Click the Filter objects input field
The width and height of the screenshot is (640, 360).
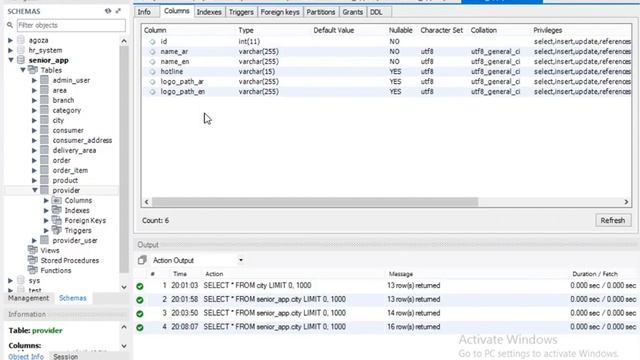[71, 25]
